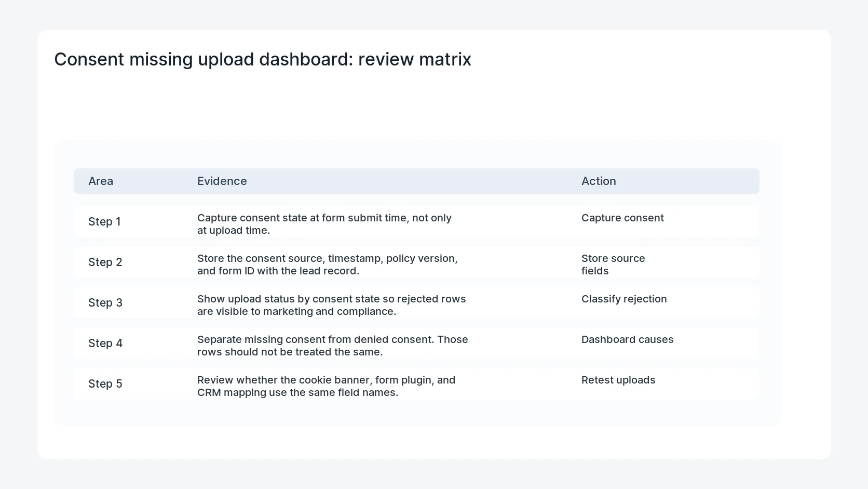Click the 'Retest uploads' action cell
This screenshot has height=489, width=868.
(618, 380)
